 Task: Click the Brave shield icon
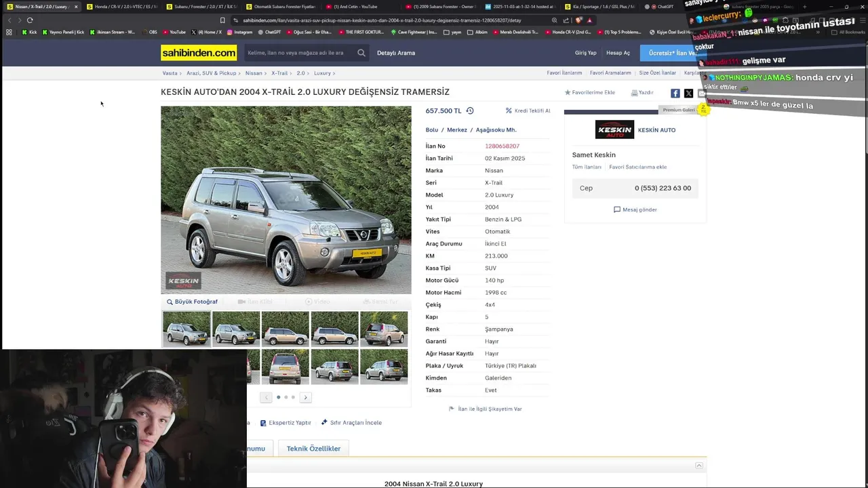pos(578,20)
